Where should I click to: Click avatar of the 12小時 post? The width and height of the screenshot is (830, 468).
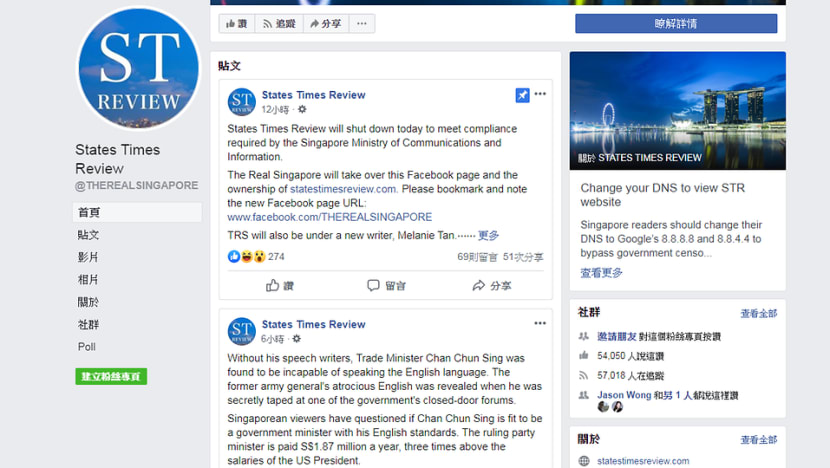tap(242, 102)
